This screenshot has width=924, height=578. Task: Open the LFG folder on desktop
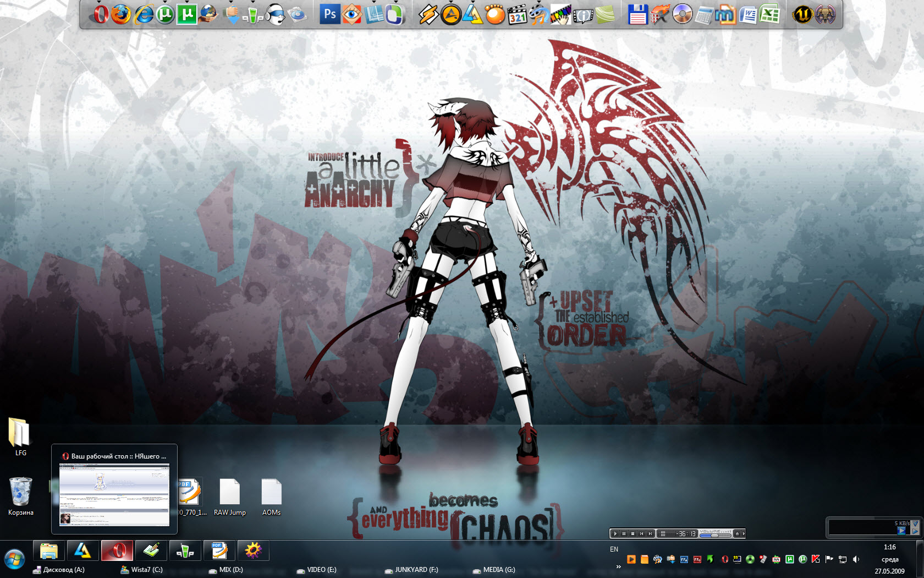20,437
